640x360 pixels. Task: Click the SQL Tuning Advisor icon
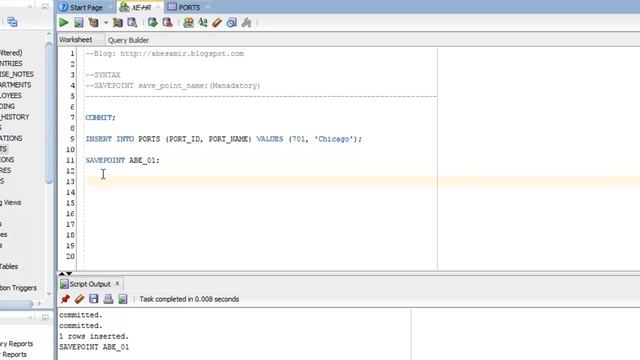(132, 22)
